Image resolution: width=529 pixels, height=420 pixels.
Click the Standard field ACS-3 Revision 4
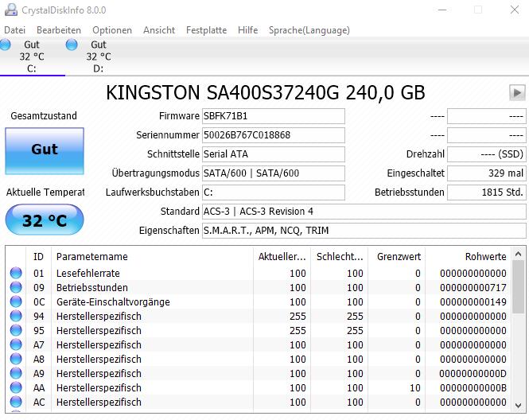pyautogui.click(x=364, y=212)
